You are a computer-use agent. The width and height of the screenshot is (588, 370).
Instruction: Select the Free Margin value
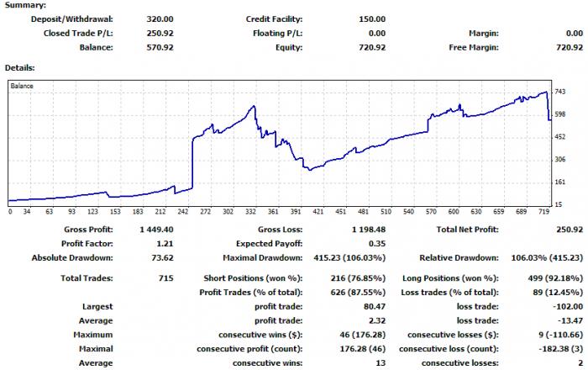(570, 48)
